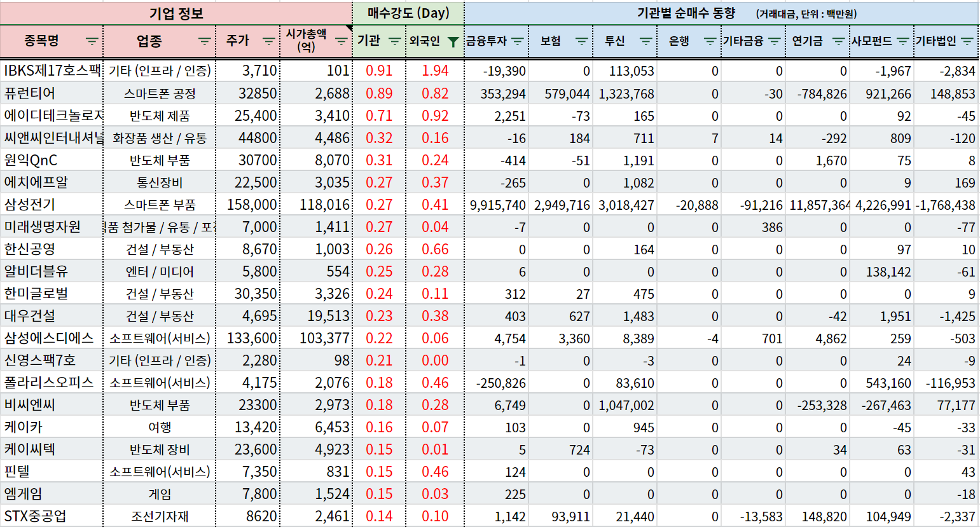This screenshot has width=980, height=527.
Task: Select the IBKS제17호스팩 stock name cell
Action: (x=52, y=71)
